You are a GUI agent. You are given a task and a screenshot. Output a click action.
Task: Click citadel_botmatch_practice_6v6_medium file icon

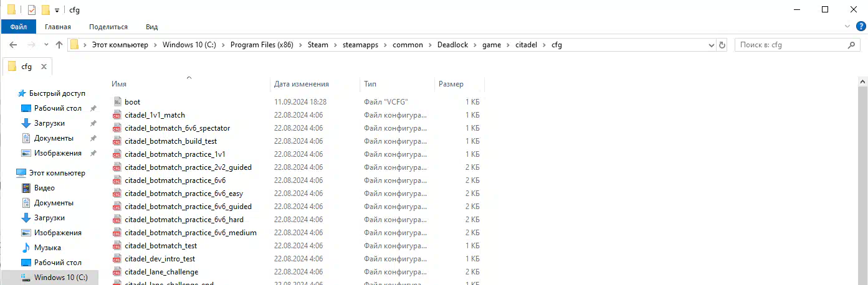(117, 233)
